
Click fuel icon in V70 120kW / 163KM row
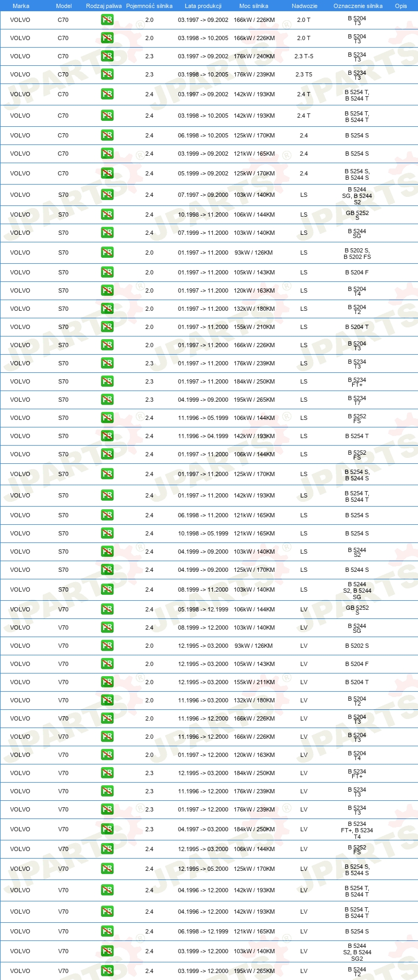coord(107,755)
